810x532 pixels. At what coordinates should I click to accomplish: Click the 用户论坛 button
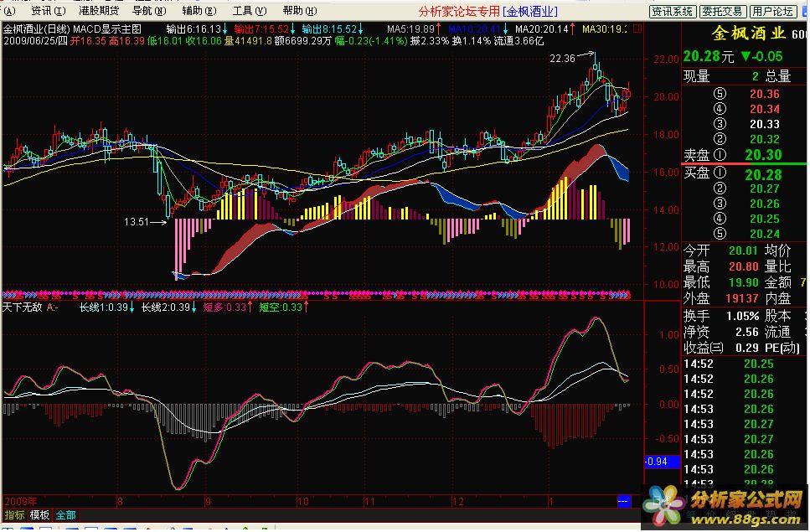773,12
